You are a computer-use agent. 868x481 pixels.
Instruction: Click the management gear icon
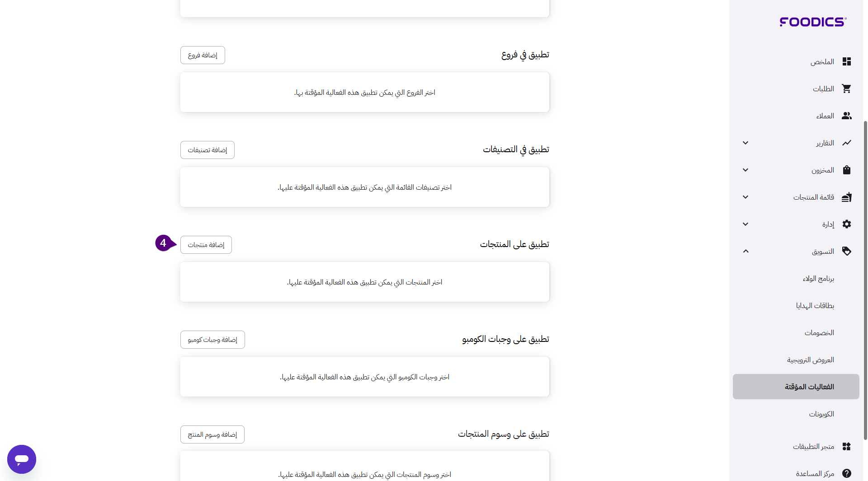click(846, 224)
